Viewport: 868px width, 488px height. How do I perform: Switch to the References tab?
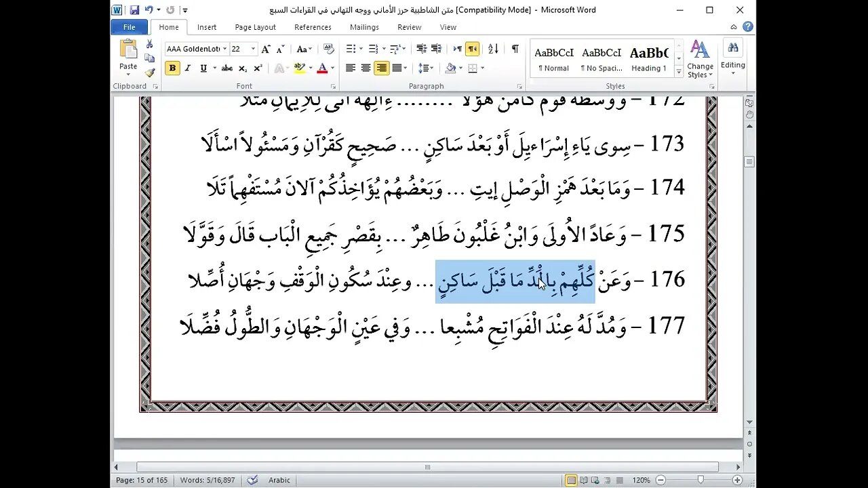tap(313, 27)
